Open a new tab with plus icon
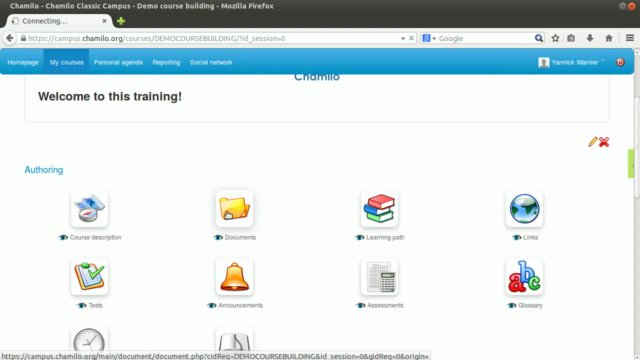Viewport: 640px width, 360px height. tap(121, 21)
